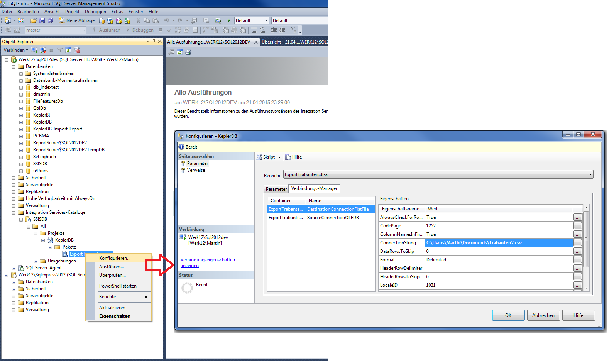Pin the Objekt-Explorer panel
This screenshot has width=609, height=364.
(154, 41)
